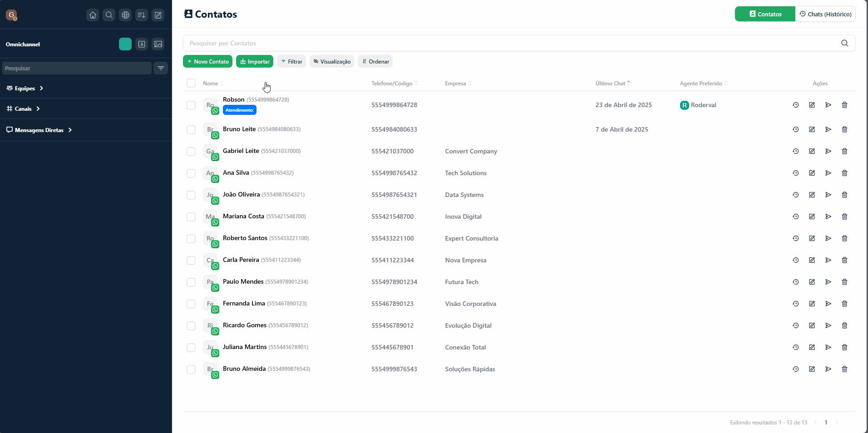Screen dimensions: 868x433
Task: Select the Roberto Santos checkbox
Action: (x=191, y=239)
